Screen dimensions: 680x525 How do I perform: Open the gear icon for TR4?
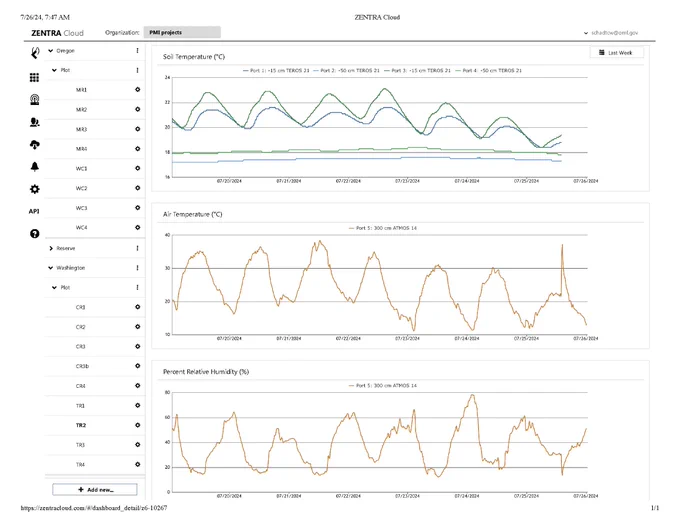pyautogui.click(x=137, y=464)
